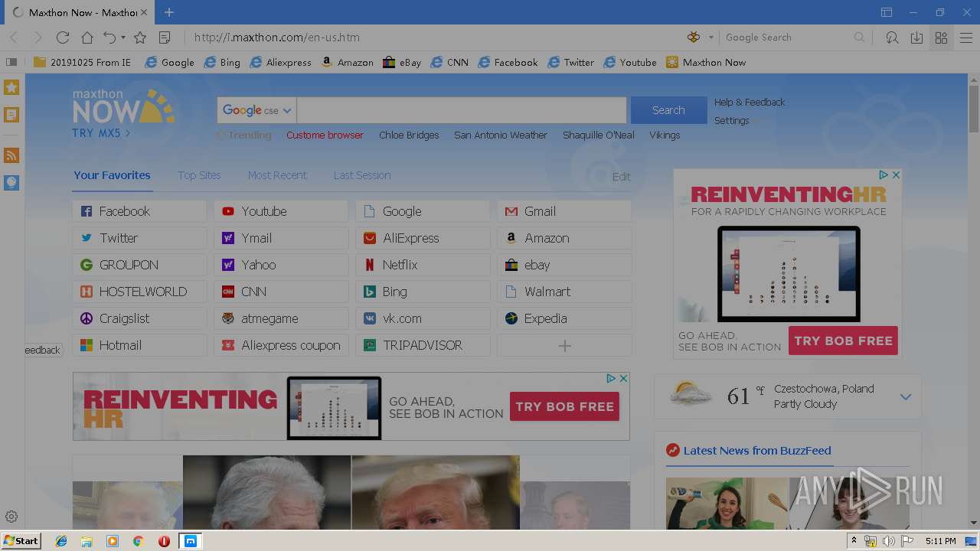This screenshot has height=551, width=980.
Task: Click the Windows Start button
Action: click(x=21, y=541)
